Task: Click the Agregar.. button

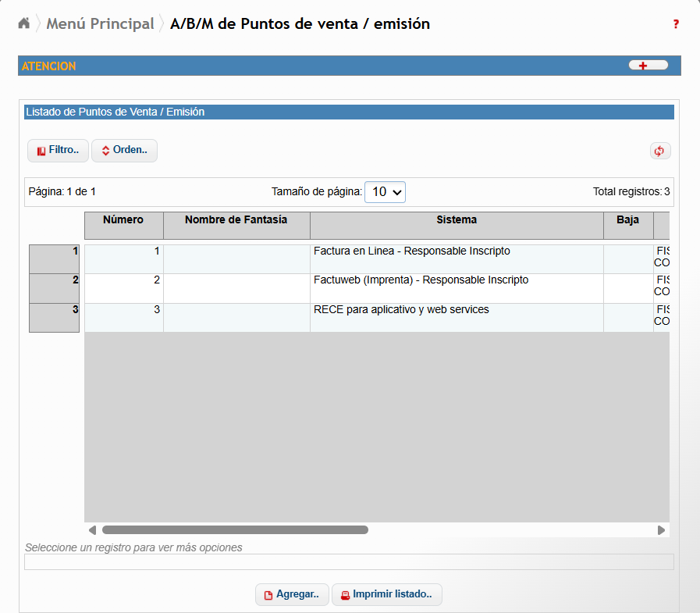Action: [292, 594]
